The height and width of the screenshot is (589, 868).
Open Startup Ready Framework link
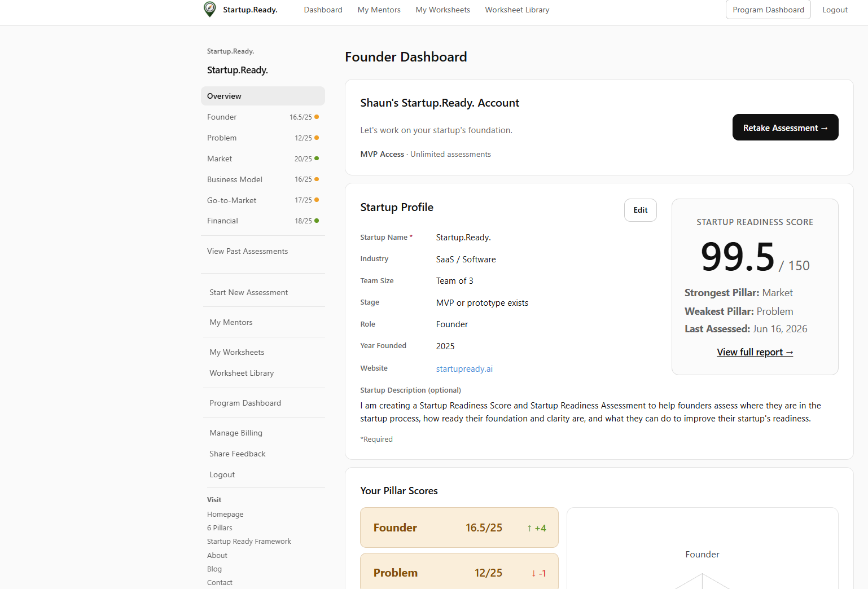click(x=249, y=541)
